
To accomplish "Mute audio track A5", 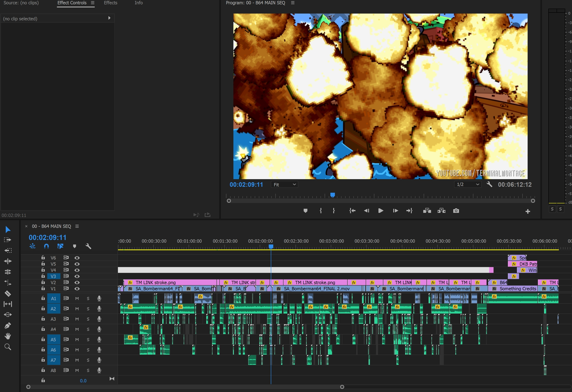I will (77, 340).
